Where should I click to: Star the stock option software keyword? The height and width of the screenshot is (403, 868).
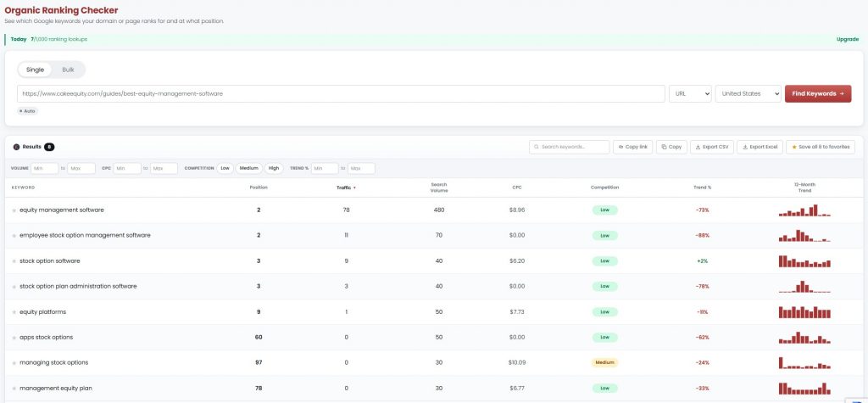(x=14, y=261)
